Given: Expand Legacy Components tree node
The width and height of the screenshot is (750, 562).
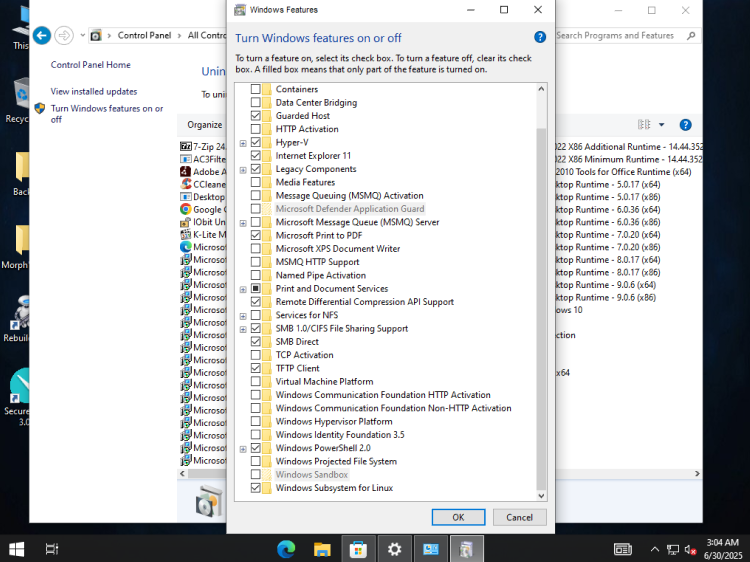Looking at the screenshot, I should coord(243,170).
